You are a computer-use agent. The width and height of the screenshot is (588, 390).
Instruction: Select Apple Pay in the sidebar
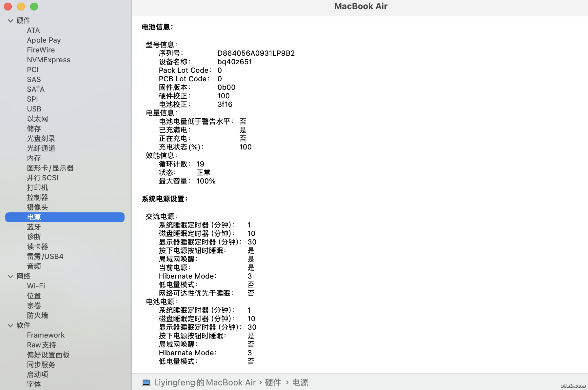pos(44,40)
